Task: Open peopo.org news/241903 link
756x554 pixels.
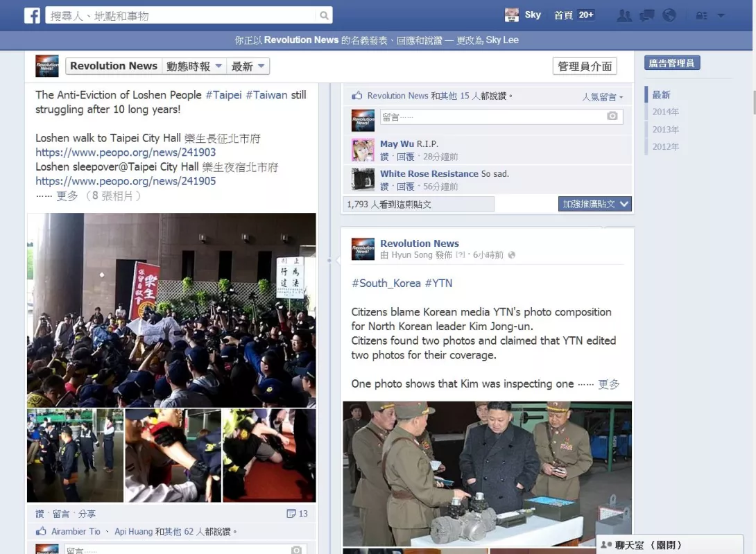Action: click(126, 153)
